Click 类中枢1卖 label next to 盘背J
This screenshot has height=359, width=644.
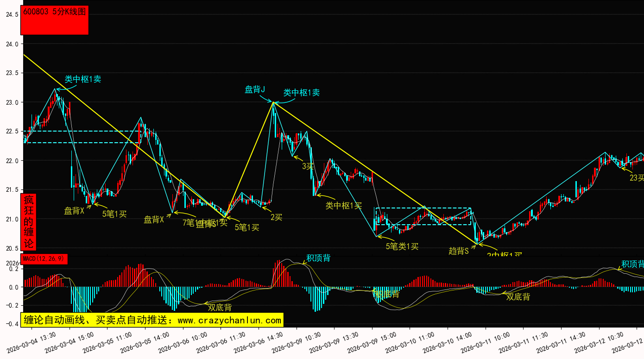(x=302, y=93)
